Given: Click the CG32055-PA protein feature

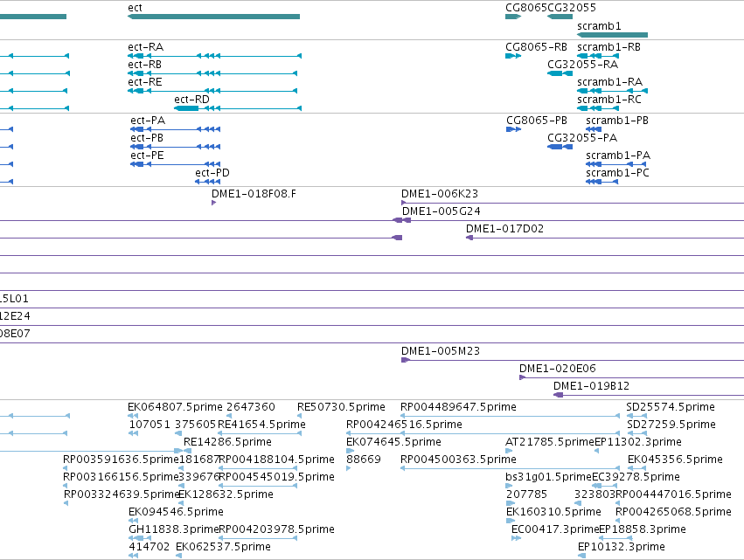Looking at the screenshot, I should point(560,147).
